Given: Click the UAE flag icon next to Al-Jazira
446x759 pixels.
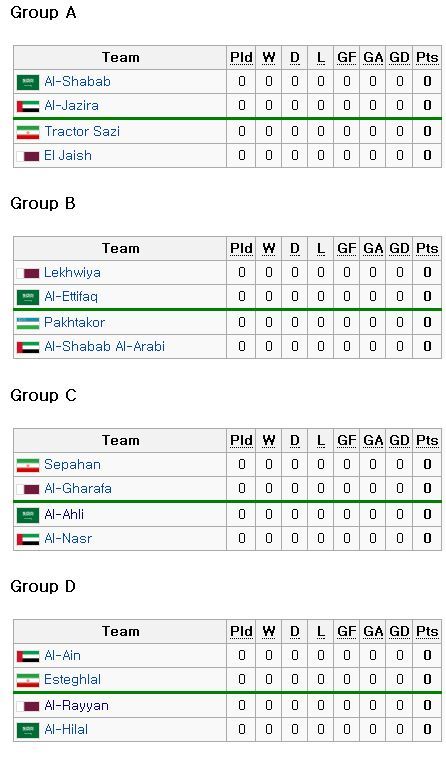Looking at the screenshot, I should point(28,106).
